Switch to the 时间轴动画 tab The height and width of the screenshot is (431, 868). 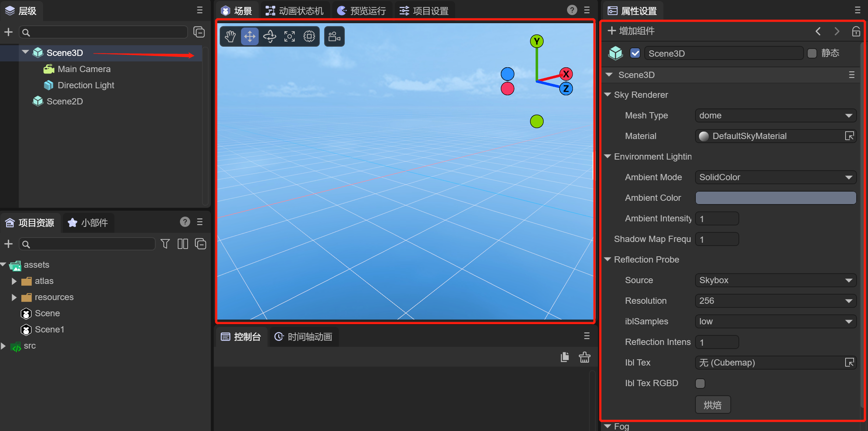click(x=304, y=337)
